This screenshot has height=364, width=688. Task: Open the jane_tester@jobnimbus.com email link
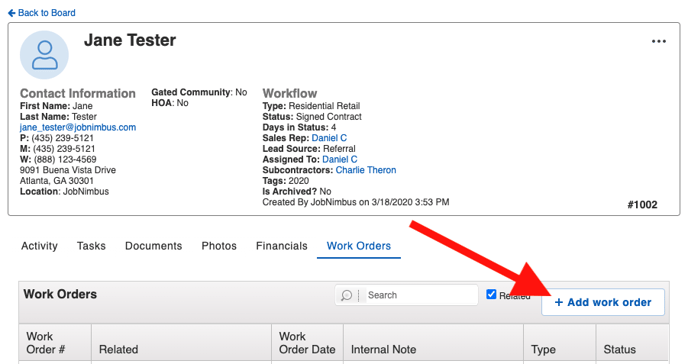(x=78, y=127)
